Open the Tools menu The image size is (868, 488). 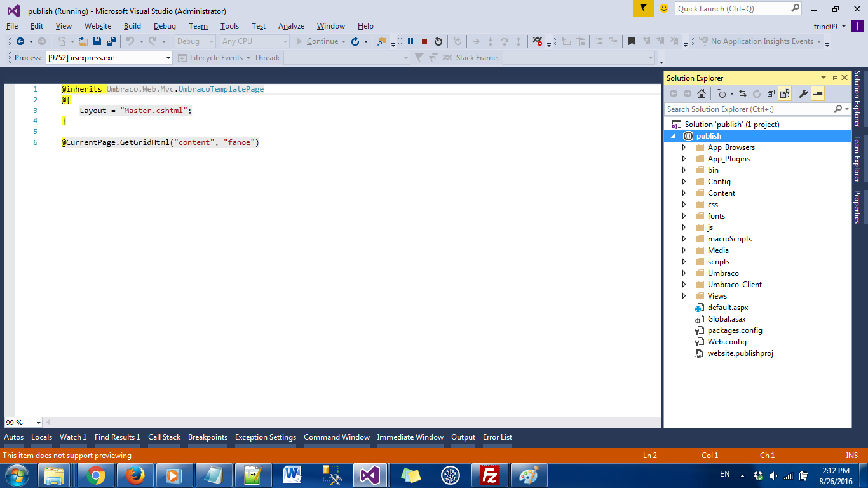coord(229,26)
